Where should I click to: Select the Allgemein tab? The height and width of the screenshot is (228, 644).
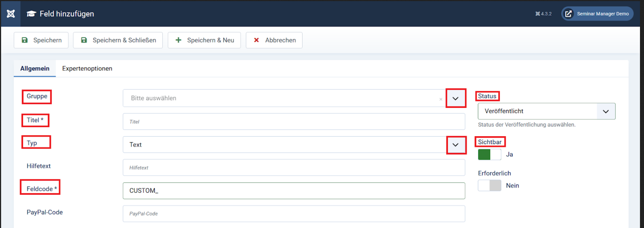tap(35, 68)
